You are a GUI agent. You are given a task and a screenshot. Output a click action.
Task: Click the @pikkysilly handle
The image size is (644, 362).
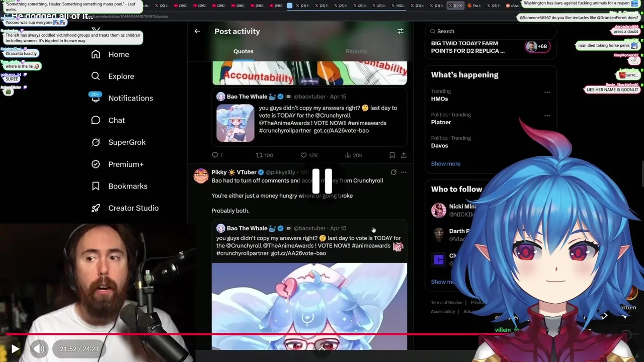[280, 172]
